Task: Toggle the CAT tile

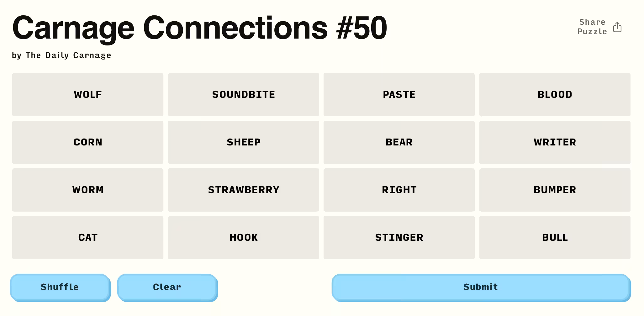Action: tap(88, 238)
